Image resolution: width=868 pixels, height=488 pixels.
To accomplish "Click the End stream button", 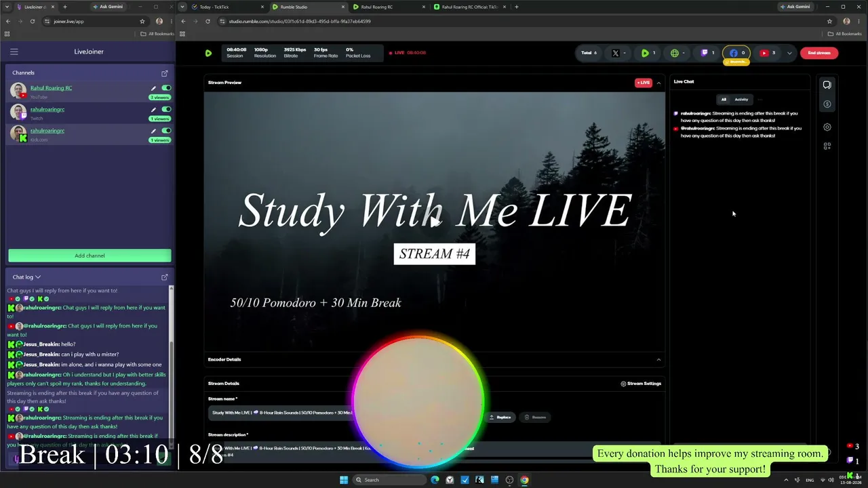I will click(x=819, y=53).
